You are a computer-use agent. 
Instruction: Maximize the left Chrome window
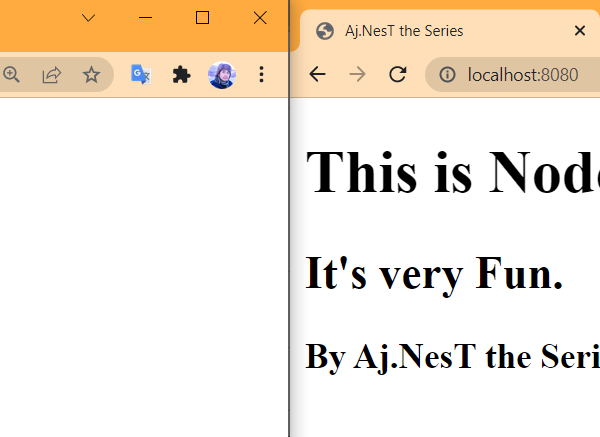pos(203,18)
